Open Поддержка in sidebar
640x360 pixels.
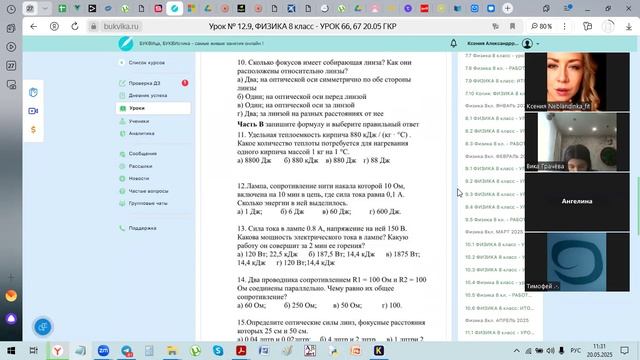[x=142, y=228]
